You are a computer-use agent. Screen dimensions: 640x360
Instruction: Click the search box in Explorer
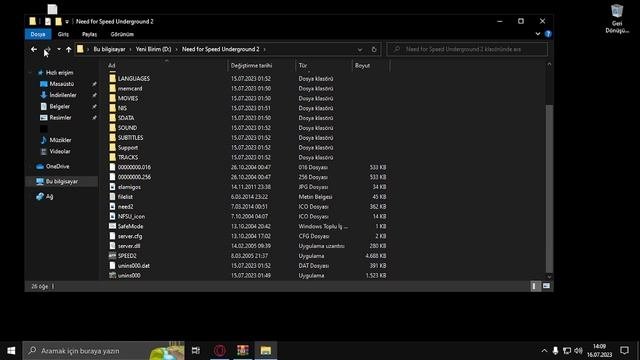[x=467, y=49]
